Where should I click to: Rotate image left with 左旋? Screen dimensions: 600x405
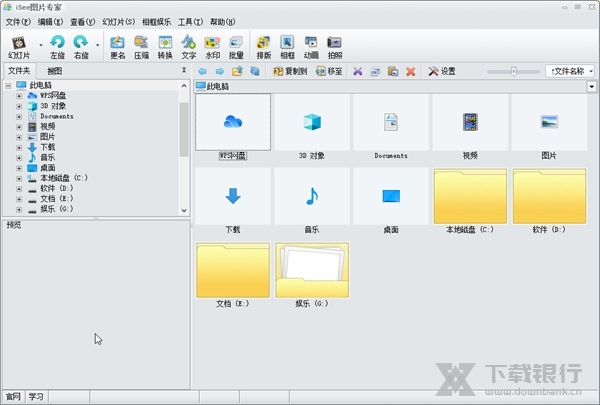click(57, 47)
